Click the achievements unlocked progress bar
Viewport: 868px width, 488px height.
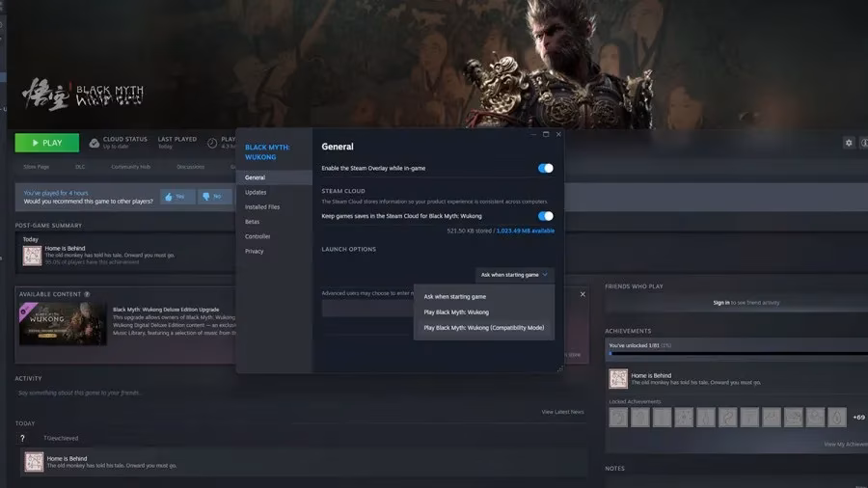point(739,353)
